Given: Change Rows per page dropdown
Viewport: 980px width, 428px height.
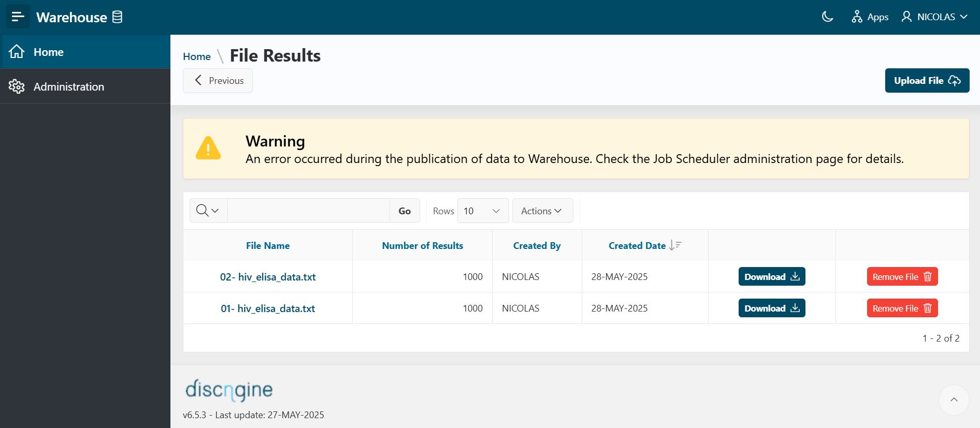Looking at the screenshot, I should (x=483, y=211).
